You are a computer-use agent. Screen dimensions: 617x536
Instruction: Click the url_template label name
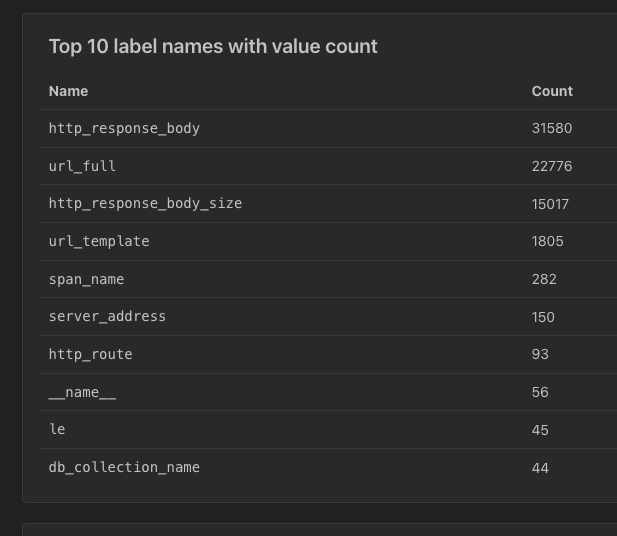tap(99, 241)
